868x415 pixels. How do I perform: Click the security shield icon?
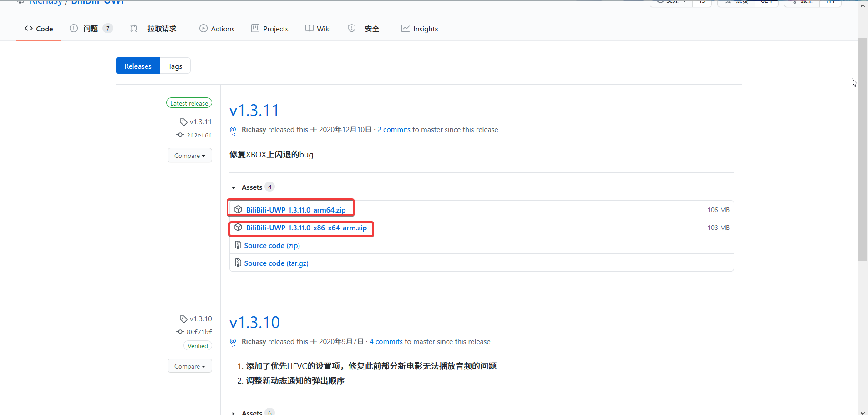point(352,28)
